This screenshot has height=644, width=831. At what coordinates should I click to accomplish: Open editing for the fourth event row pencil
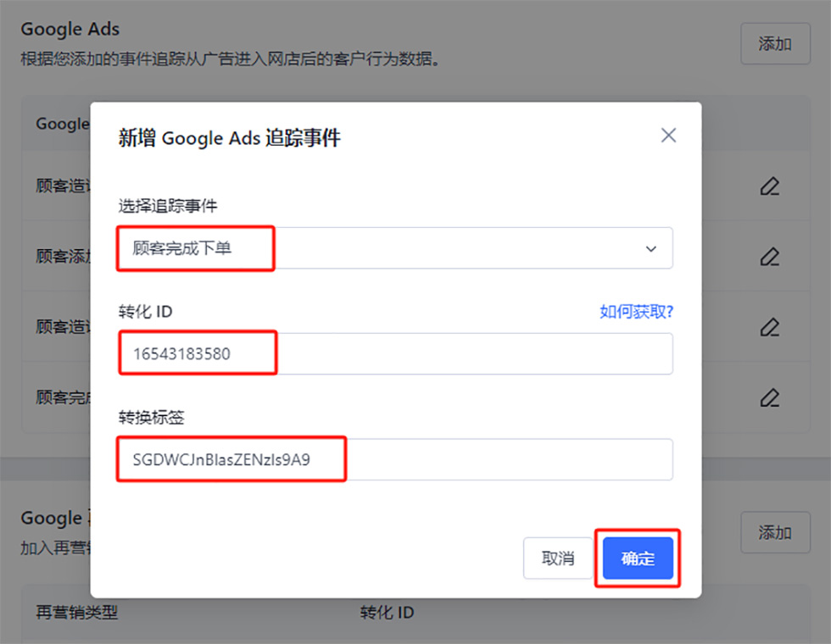[769, 397]
